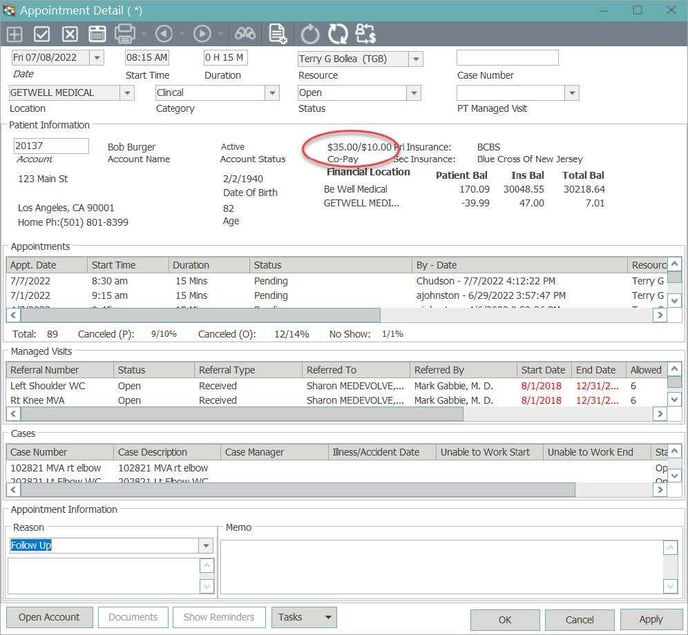Click the printer icon

(125, 34)
